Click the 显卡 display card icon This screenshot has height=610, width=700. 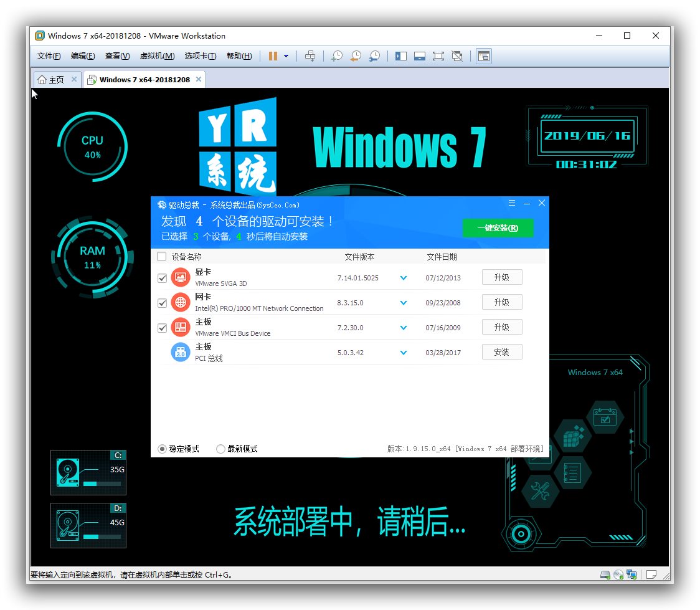click(x=181, y=277)
